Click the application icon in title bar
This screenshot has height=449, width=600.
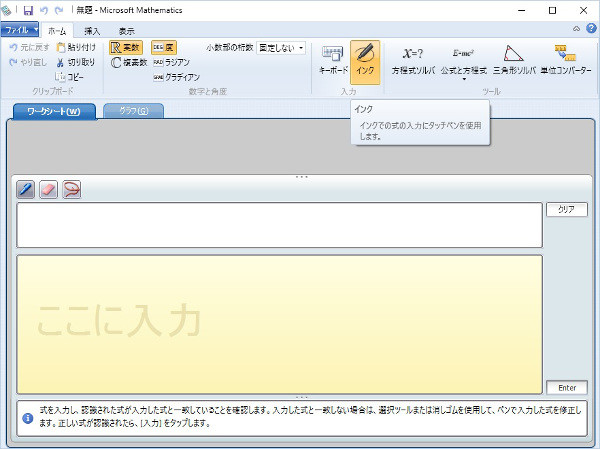click(x=6, y=10)
